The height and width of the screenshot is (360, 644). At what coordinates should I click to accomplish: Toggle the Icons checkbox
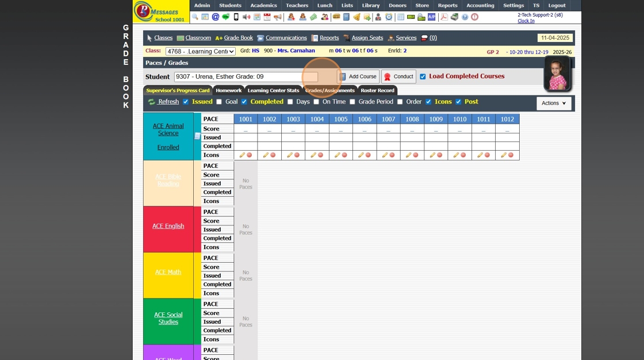[x=428, y=102]
